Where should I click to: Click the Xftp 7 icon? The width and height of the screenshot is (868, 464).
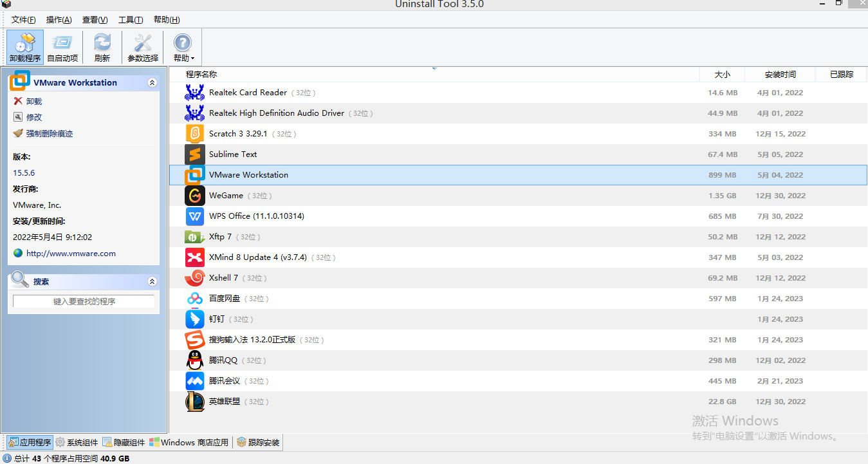click(195, 237)
